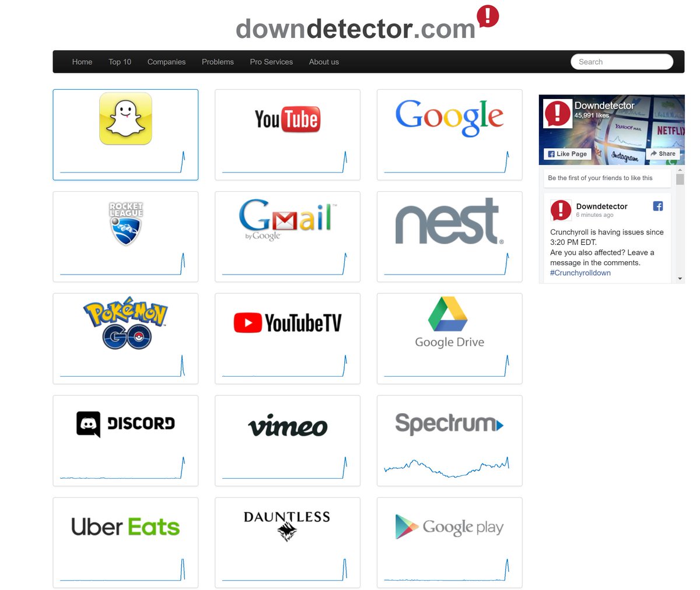
Task: Click the Like Page button
Action: pyautogui.click(x=568, y=154)
